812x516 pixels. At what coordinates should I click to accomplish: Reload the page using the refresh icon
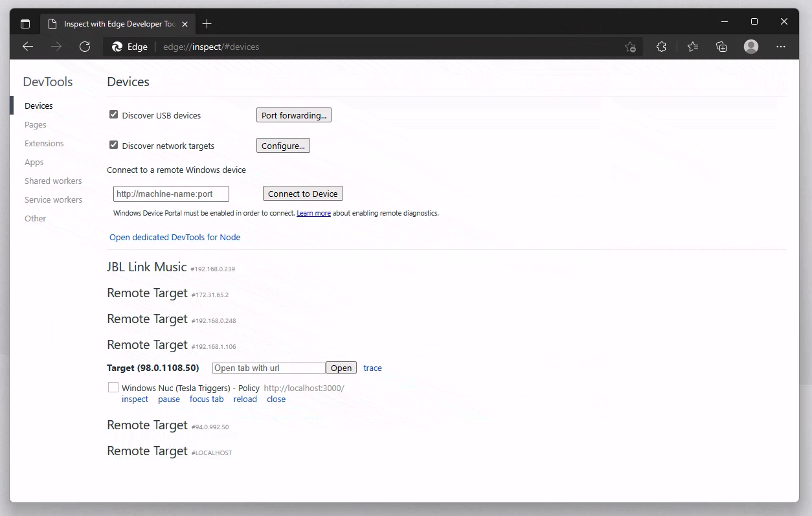(x=85, y=47)
